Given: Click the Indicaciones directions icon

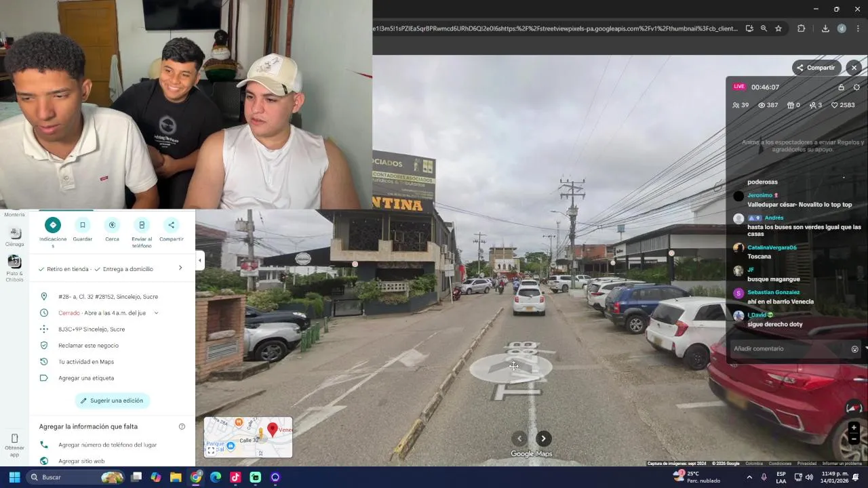Looking at the screenshot, I should (53, 225).
